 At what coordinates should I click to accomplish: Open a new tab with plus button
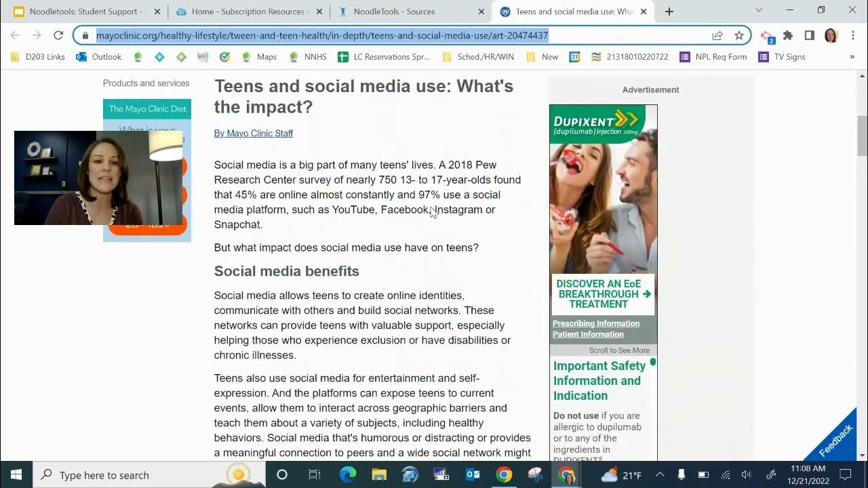[x=669, y=12]
